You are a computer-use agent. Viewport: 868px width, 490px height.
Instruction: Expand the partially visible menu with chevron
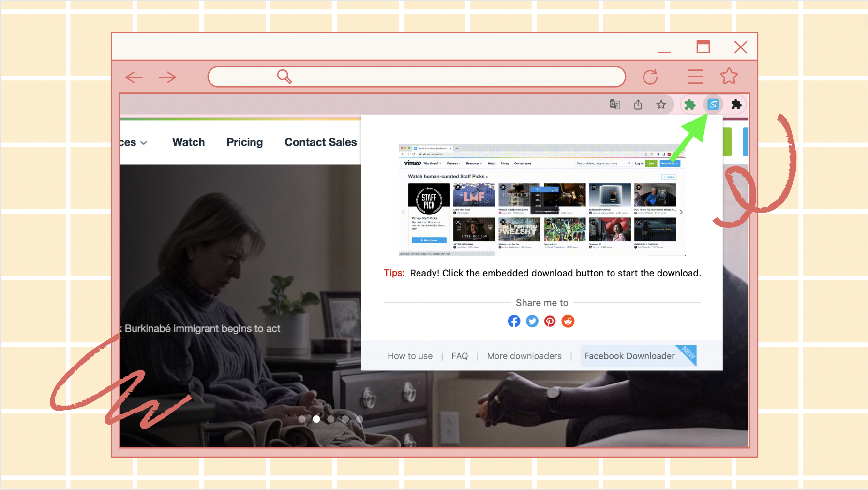click(x=134, y=143)
